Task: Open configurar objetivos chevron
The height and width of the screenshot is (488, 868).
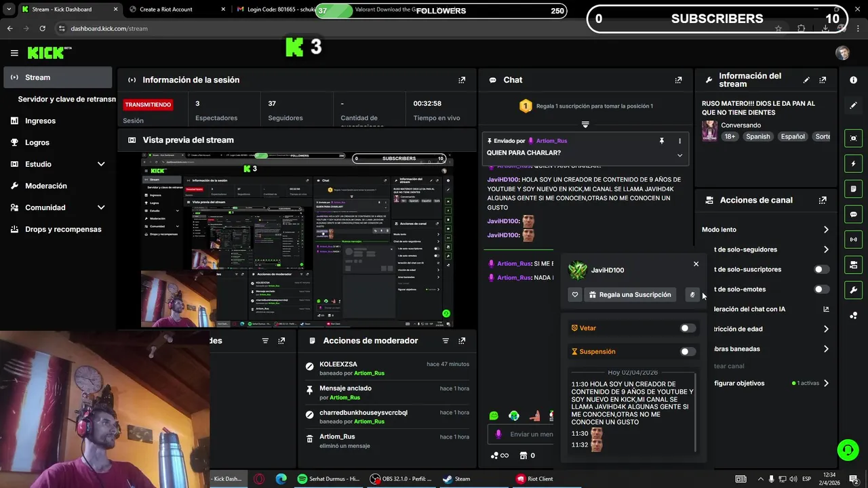Action: pyautogui.click(x=826, y=383)
